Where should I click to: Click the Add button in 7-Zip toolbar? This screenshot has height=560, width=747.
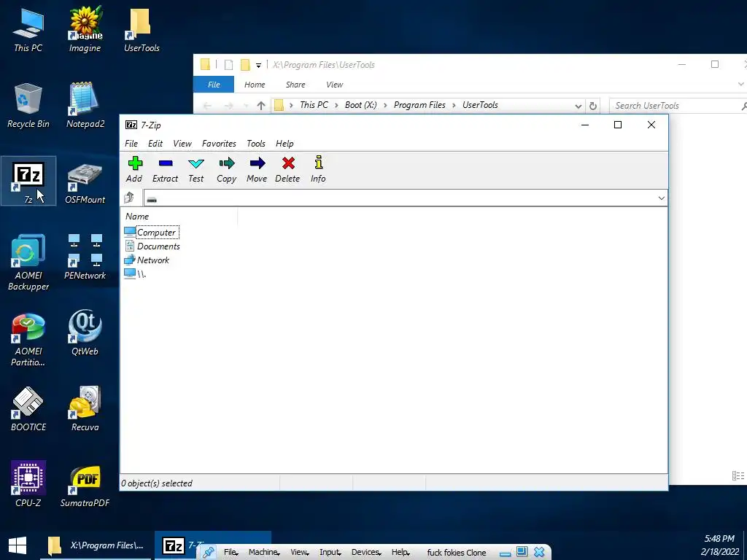(x=135, y=169)
